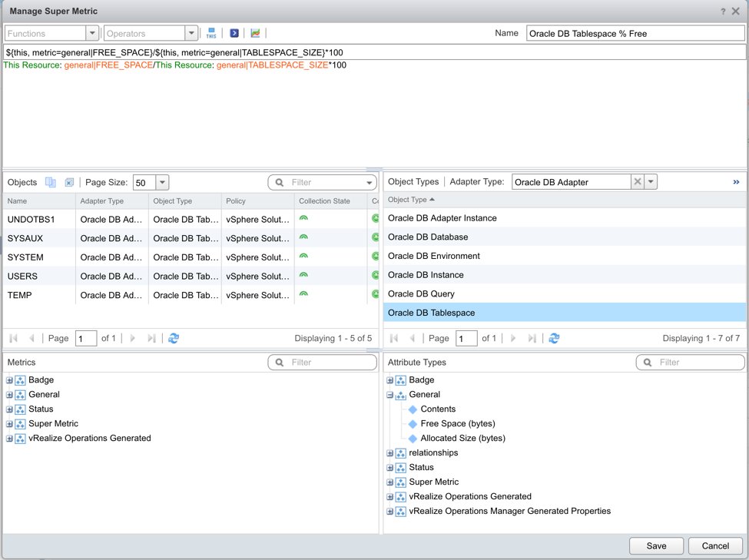Click the visualize super metric chart icon
The width and height of the screenshot is (749, 560).
256,33
